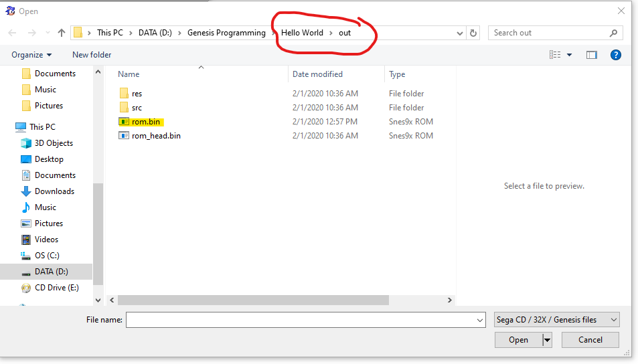Viewport: 638px width, 364px height.
Task: Toggle the preview pane icon
Action: 591,55
